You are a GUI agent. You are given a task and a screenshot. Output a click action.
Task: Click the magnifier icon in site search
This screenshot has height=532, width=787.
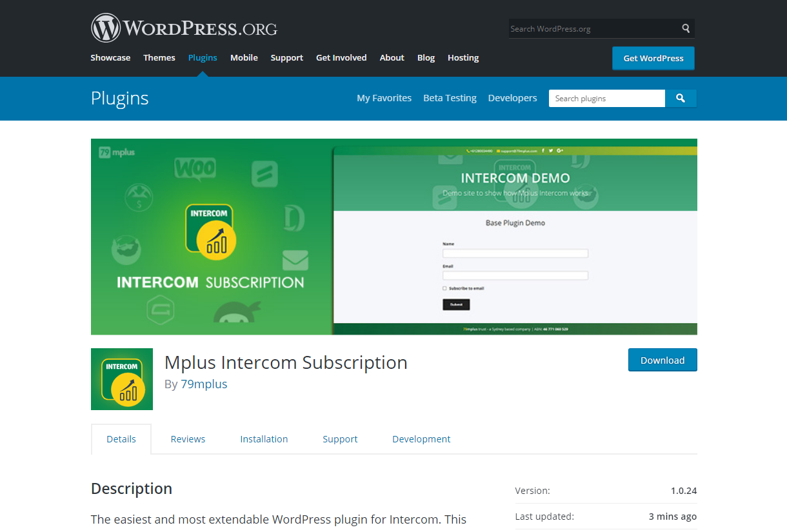tap(686, 28)
